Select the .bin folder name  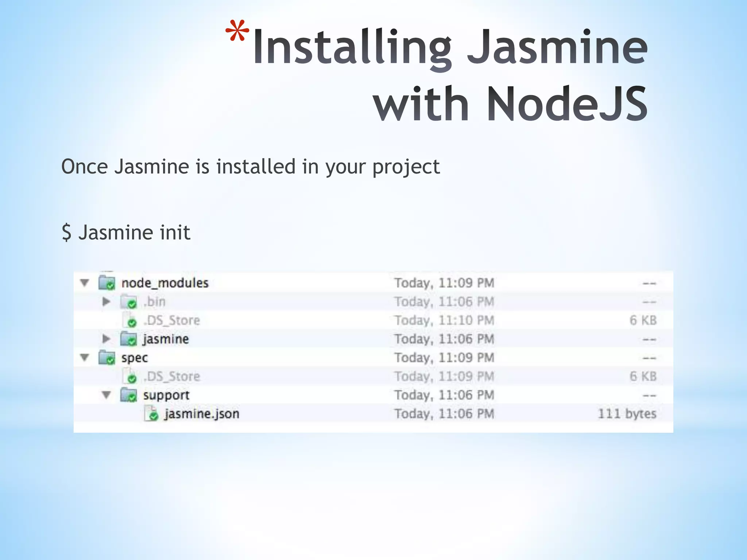[154, 302]
